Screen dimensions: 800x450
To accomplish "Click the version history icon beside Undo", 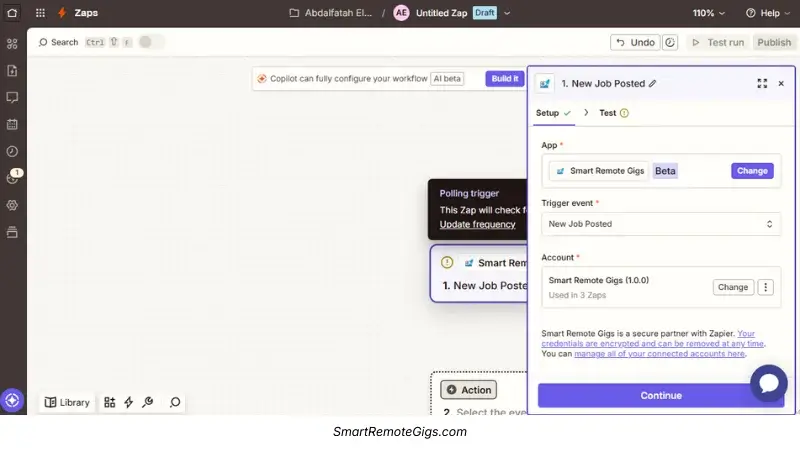I will [x=670, y=42].
